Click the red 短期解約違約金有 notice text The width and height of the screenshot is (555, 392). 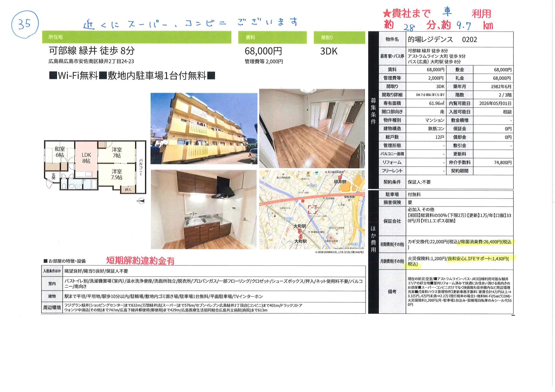point(140,261)
